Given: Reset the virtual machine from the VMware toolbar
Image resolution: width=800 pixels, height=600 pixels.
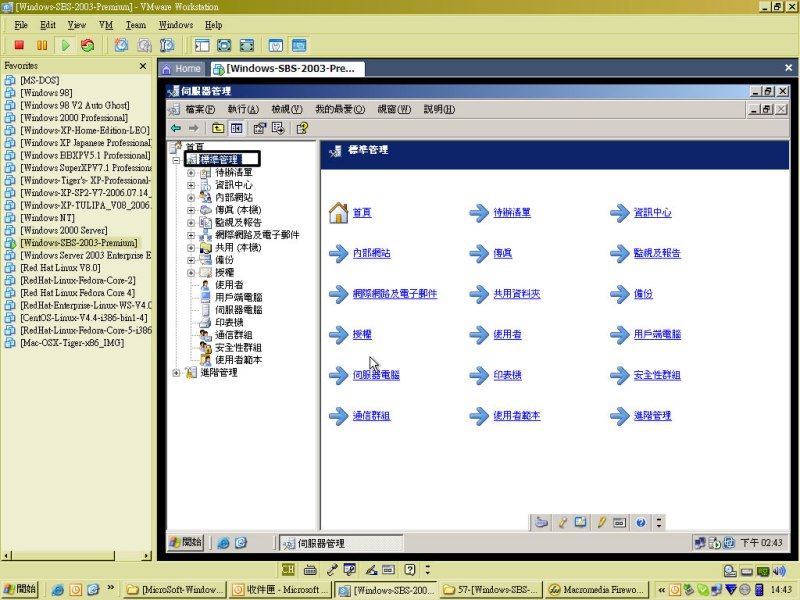Looking at the screenshot, I should (x=88, y=45).
